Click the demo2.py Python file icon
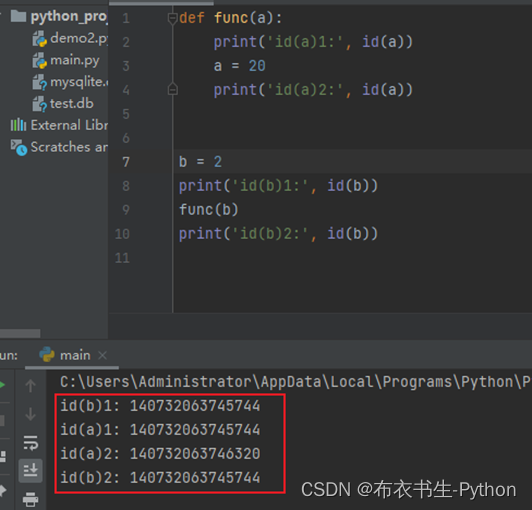 click(x=39, y=38)
